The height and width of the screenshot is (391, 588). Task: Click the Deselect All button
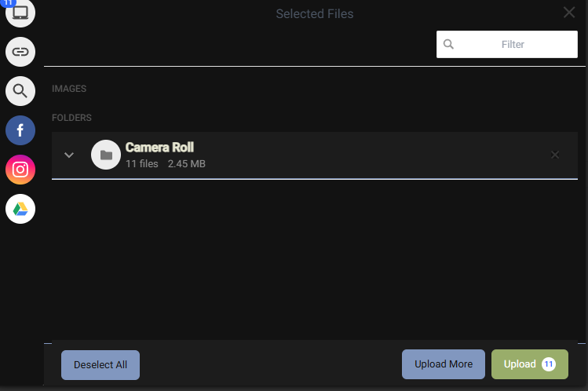[x=100, y=365]
